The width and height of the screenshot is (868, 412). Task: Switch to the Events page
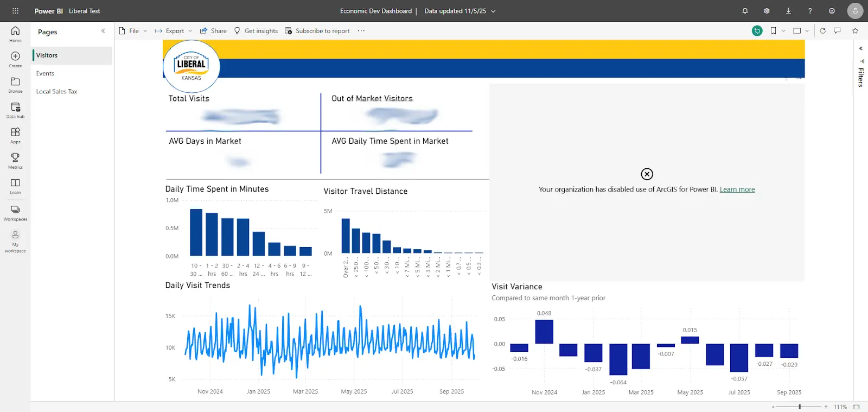click(x=72, y=73)
